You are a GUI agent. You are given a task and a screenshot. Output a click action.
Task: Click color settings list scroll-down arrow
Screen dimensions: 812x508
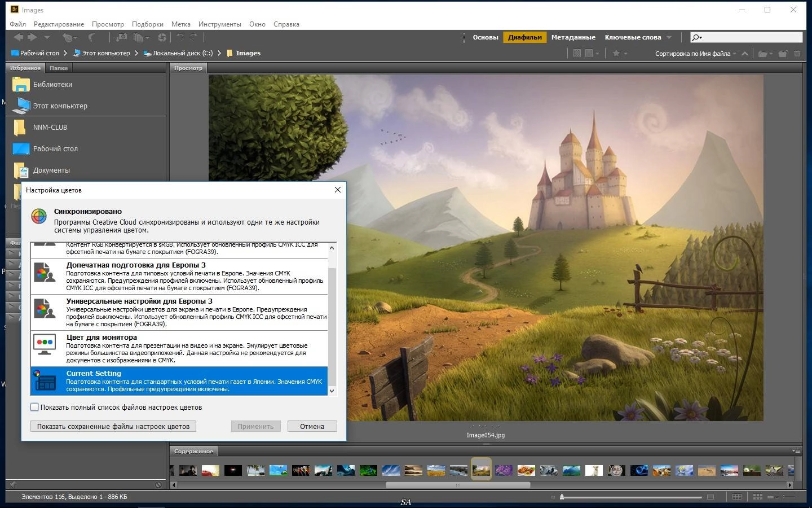[332, 391]
